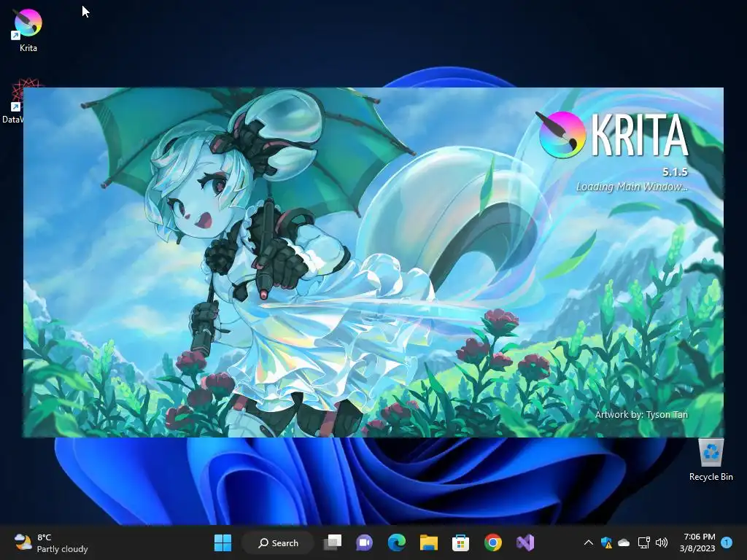Open the Windows Start menu

point(222,542)
